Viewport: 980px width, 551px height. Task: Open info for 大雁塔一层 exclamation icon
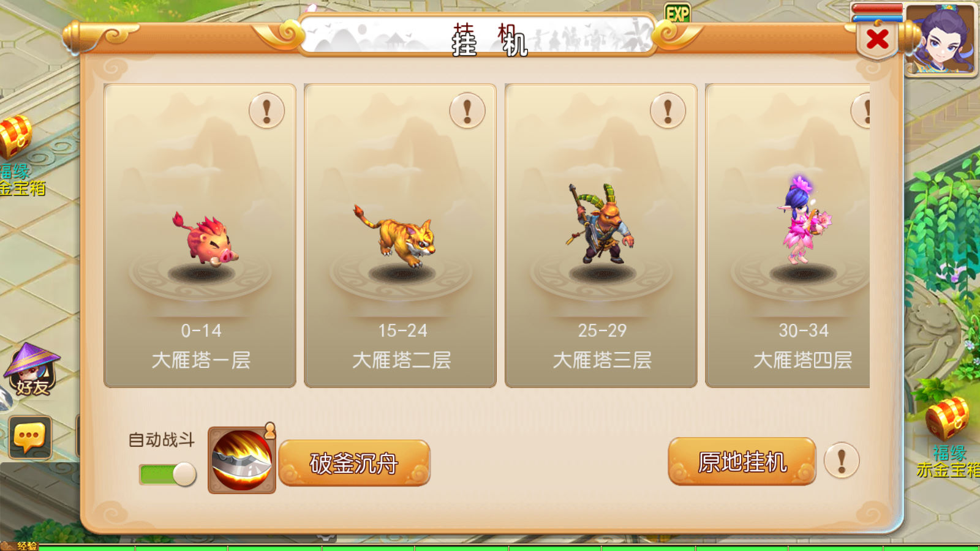click(266, 111)
